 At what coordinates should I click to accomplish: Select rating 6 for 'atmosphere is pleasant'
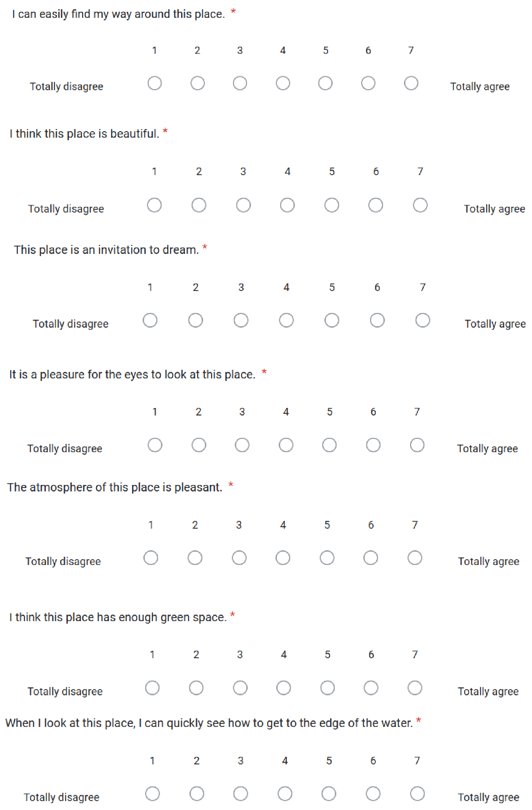click(371, 558)
